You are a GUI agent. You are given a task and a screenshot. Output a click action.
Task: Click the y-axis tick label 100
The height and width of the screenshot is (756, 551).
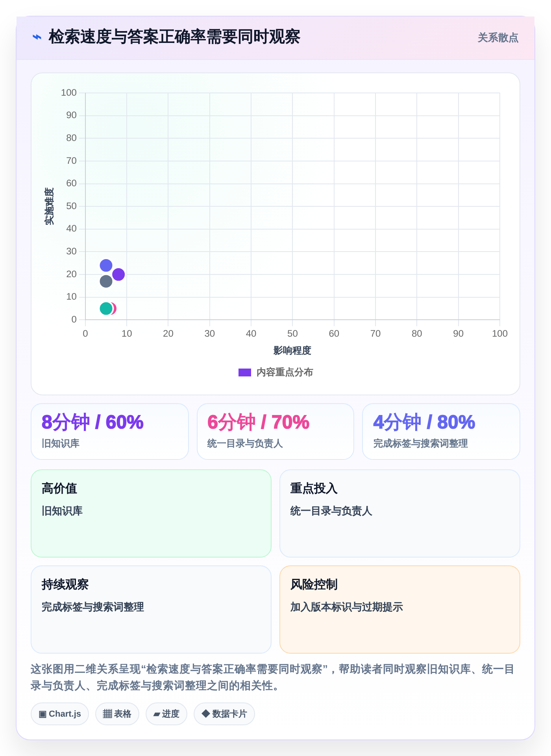tap(69, 93)
